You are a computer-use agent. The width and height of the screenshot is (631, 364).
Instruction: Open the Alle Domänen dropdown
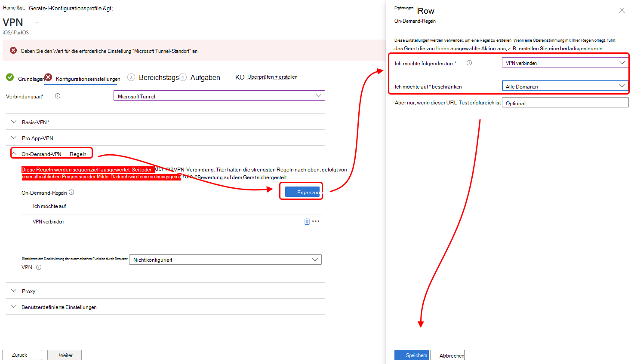point(565,86)
